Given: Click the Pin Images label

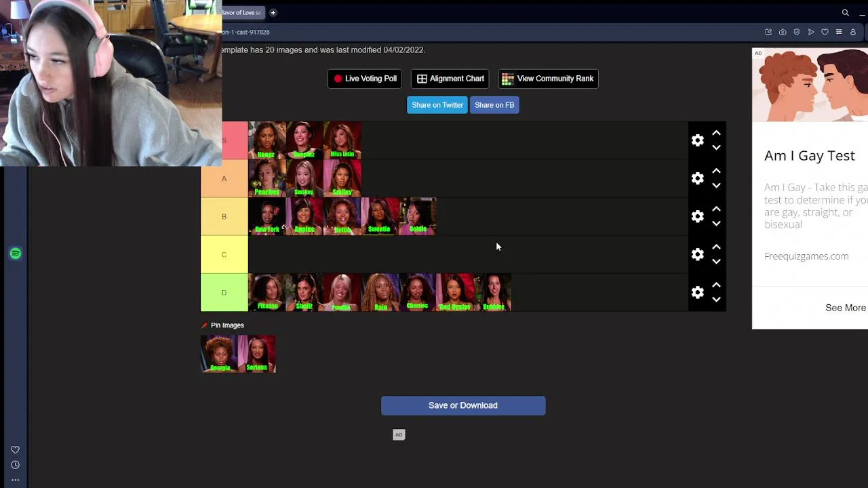Looking at the screenshot, I should (x=227, y=325).
